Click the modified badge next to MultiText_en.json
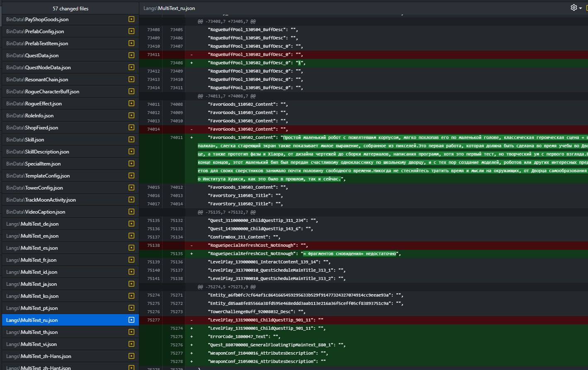 tap(131, 236)
